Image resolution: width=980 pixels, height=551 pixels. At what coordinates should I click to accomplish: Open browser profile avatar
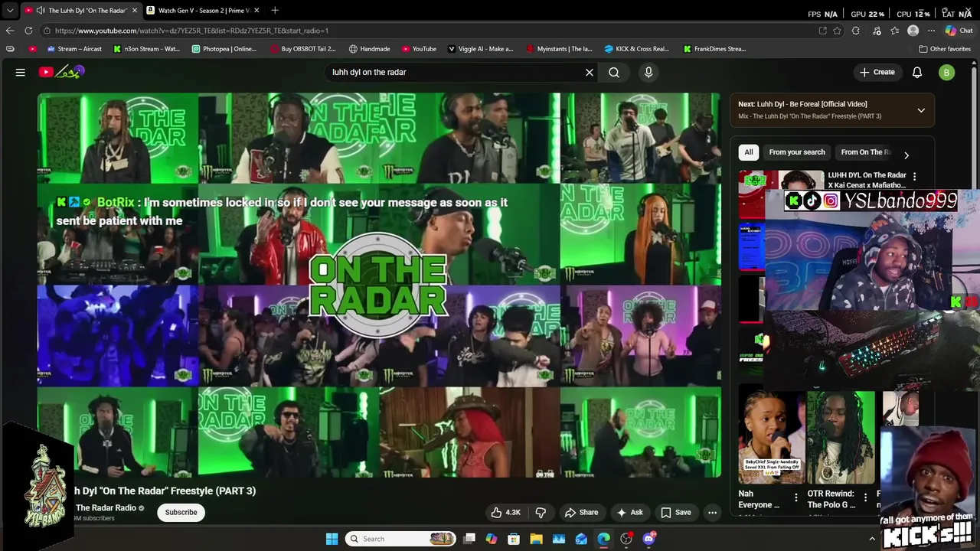tap(913, 31)
